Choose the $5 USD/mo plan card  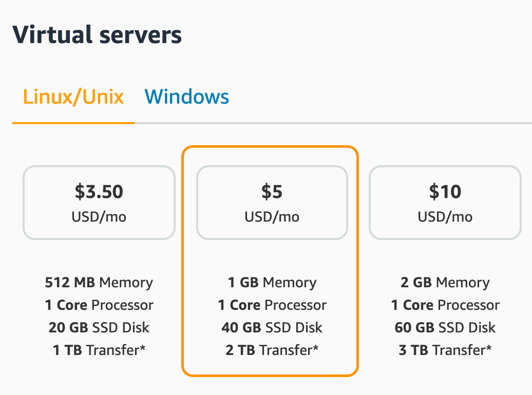click(272, 202)
